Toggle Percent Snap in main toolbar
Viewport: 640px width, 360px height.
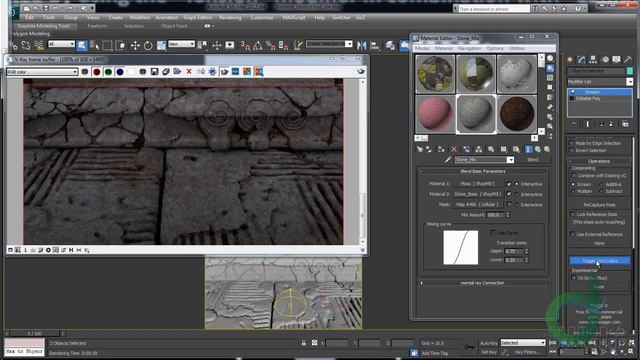click(x=270, y=45)
